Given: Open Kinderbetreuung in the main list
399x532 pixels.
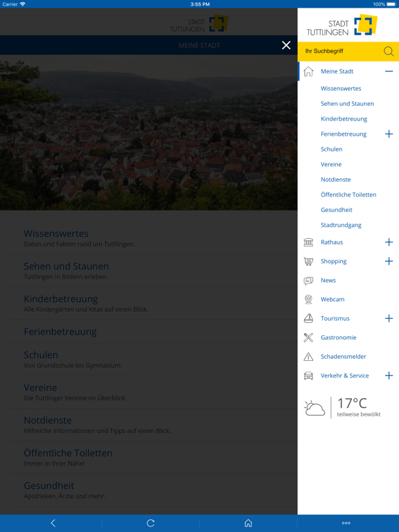Looking at the screenshot, I should [x=61, y=299].
